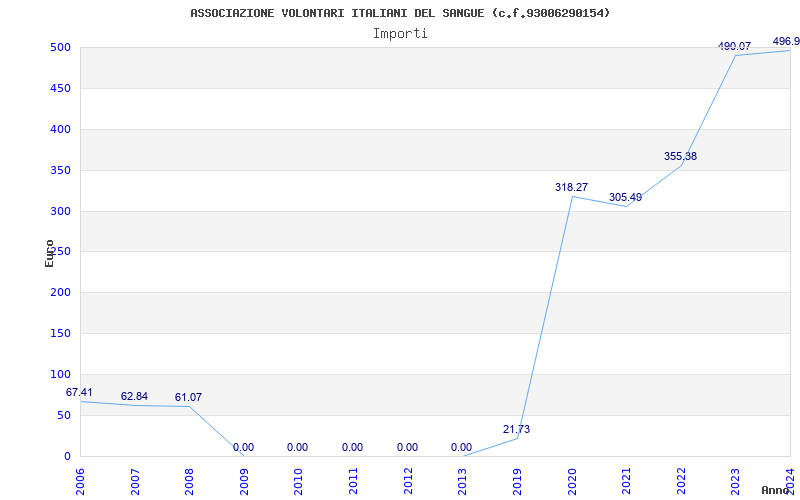Image resolution: width=800 pixels, height=500 pixels.
Task: Click the 2007 x-axis label
Action: coord(135,482)
